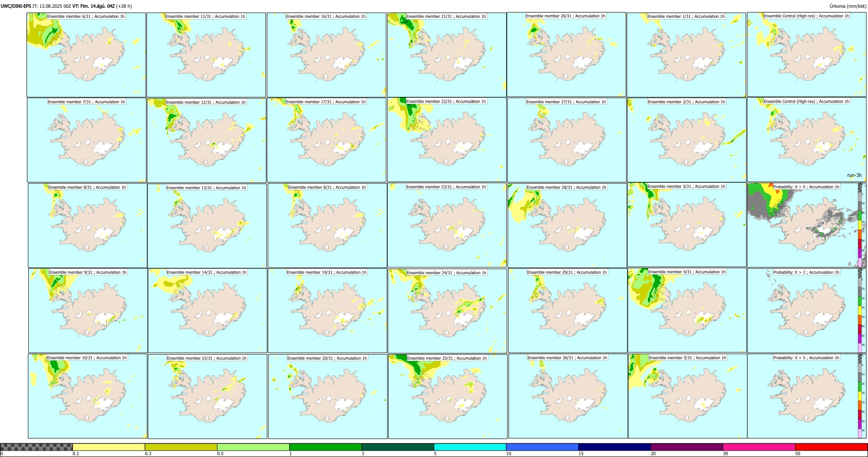Click Ensemble member 20/31 accumulation map

click(x=328, y=397)
